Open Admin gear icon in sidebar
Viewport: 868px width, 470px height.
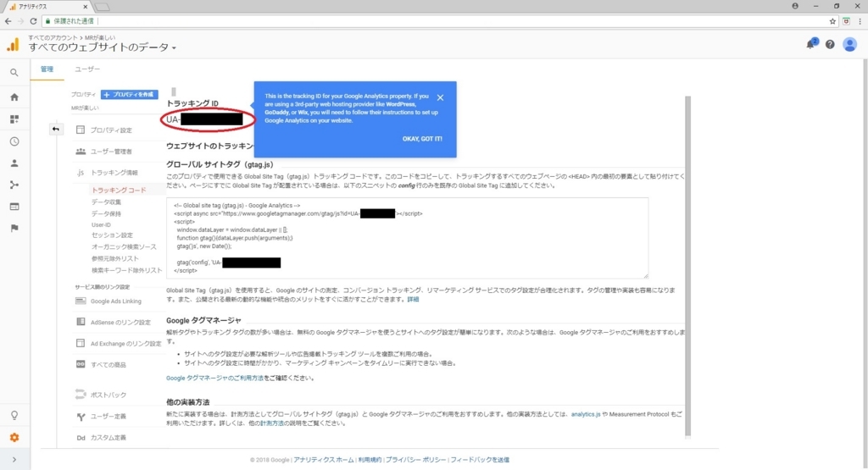(14, 437)
